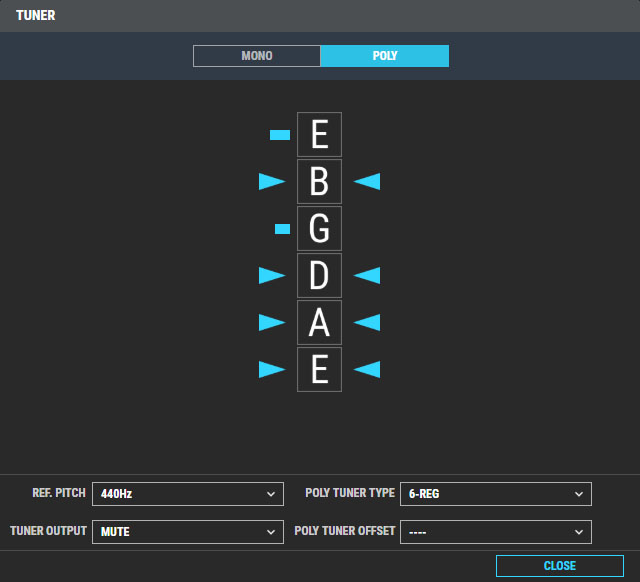Screen dimensions: 640x582
Task: Click the REF. PITCH label
Action: (59, 493)
